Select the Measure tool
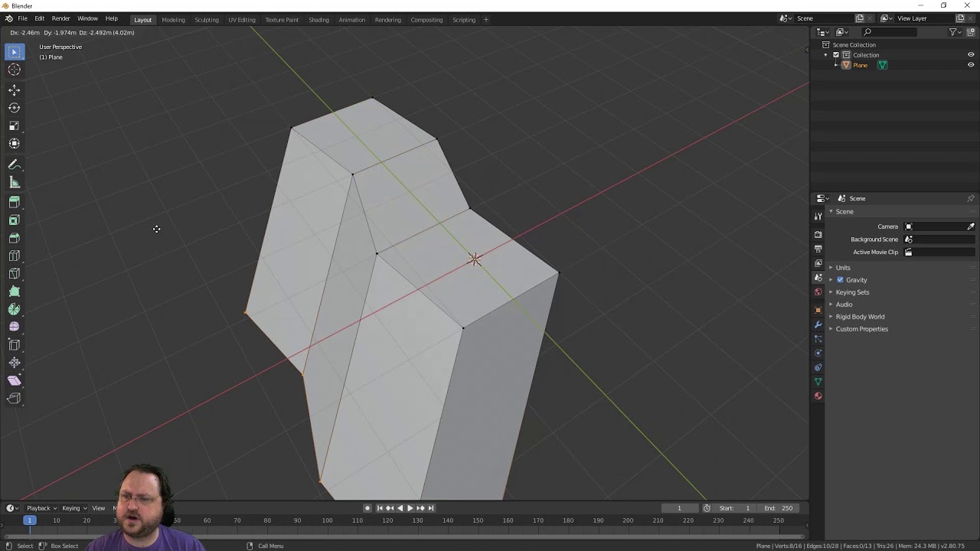Viewport: 980px width, 551px height. pos(14,182)
